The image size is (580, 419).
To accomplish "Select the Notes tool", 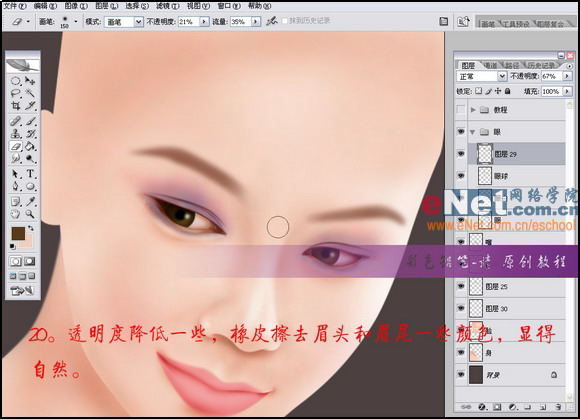I will click(x=16, y=202).
